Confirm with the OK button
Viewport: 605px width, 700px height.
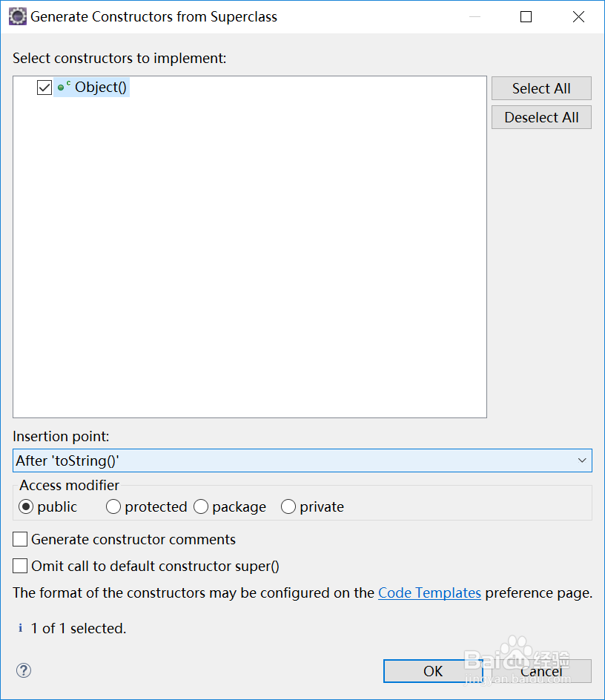point(432,671)
